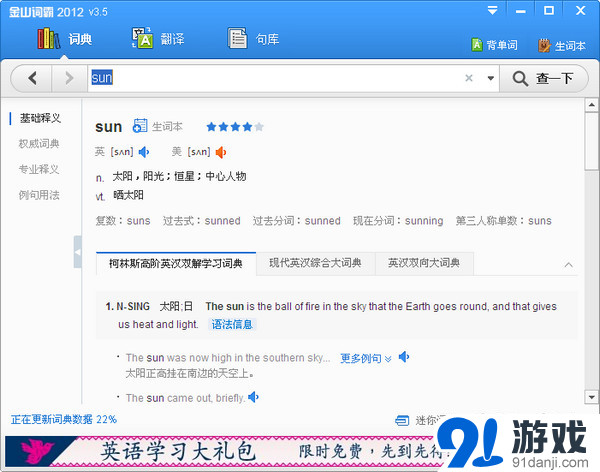
Task: Click the scrollbar up arrow
Action: pos(592,105)
